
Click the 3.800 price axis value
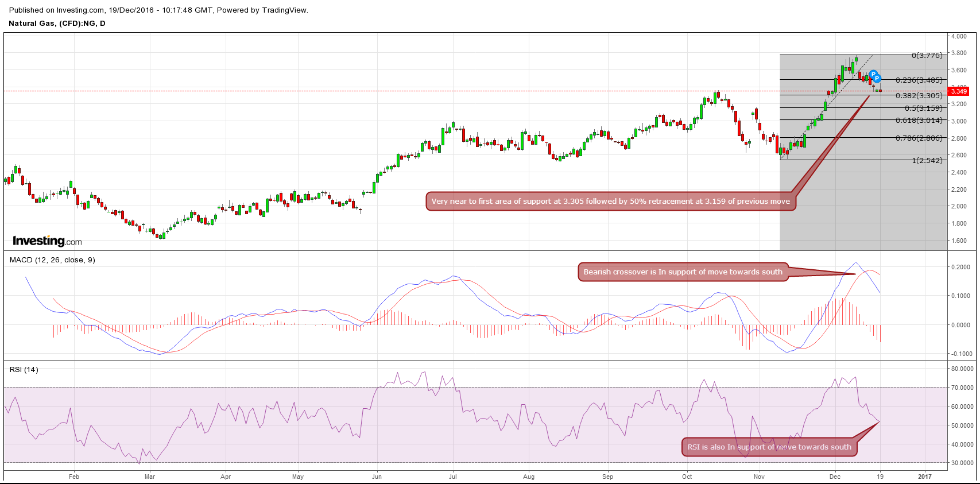pyautogui.click(x=959, y=53)
